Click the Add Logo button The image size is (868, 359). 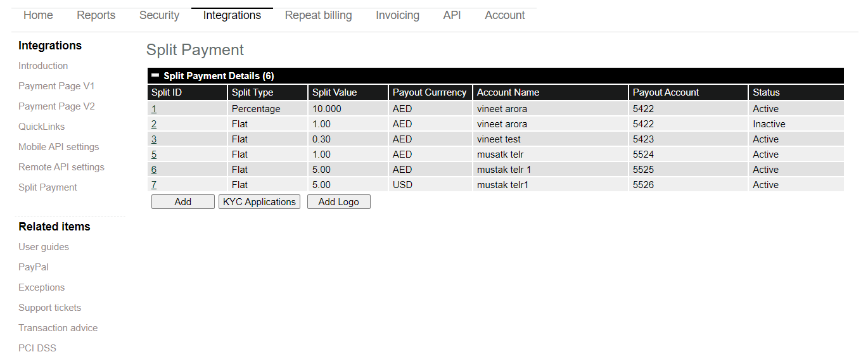coord(339,201)
